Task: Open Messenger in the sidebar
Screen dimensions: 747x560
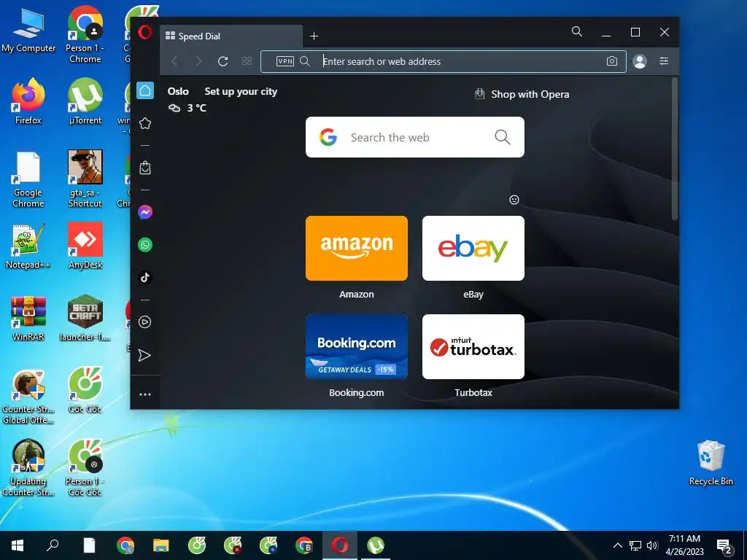Action: [145, 212]
